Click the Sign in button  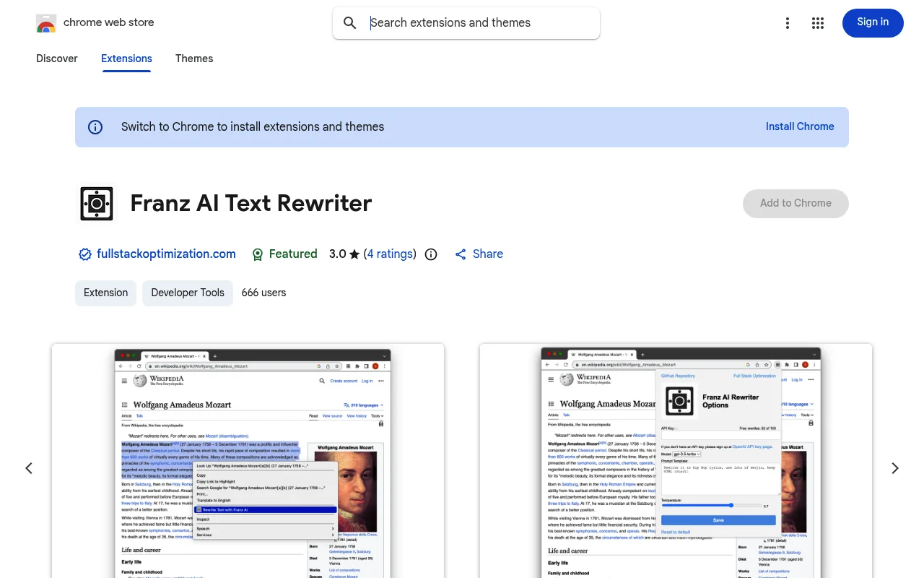pos(873,23)
